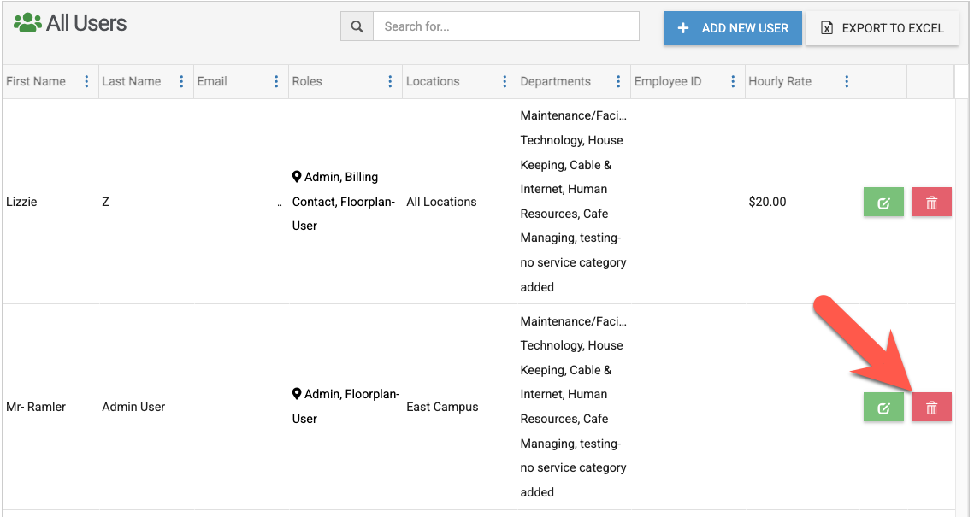Click the search magnifier icon
Screen dimensions: 980x517
click(x=357, y=26)
